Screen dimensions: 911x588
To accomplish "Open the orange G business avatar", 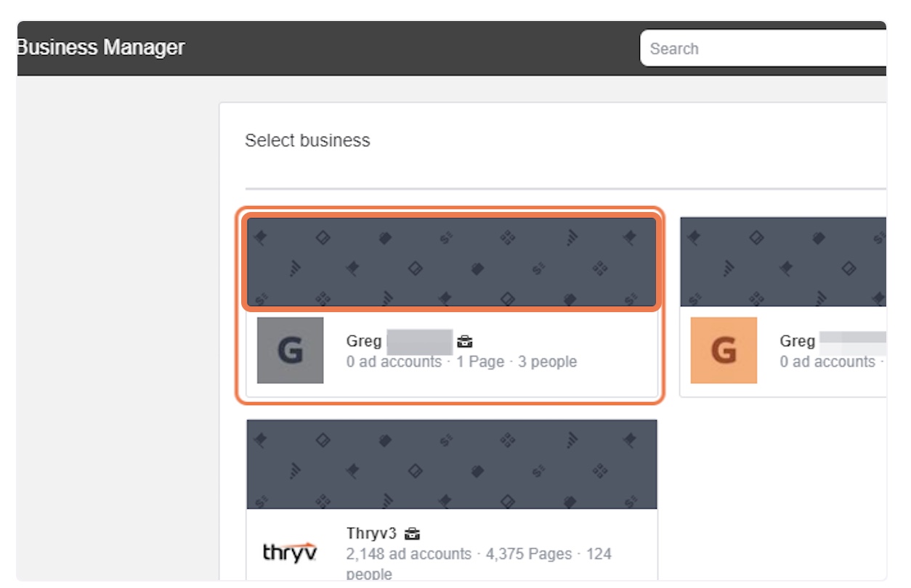I will [724, 350].
